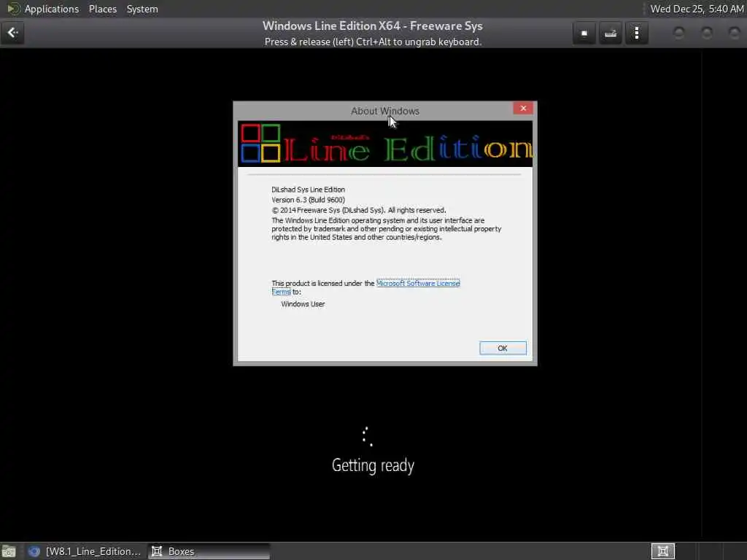The height and width of the screenshot is (560, 747).
Task: Switch to the W8.1_Line_Edition taskbar window
Action: pos(85,551)
